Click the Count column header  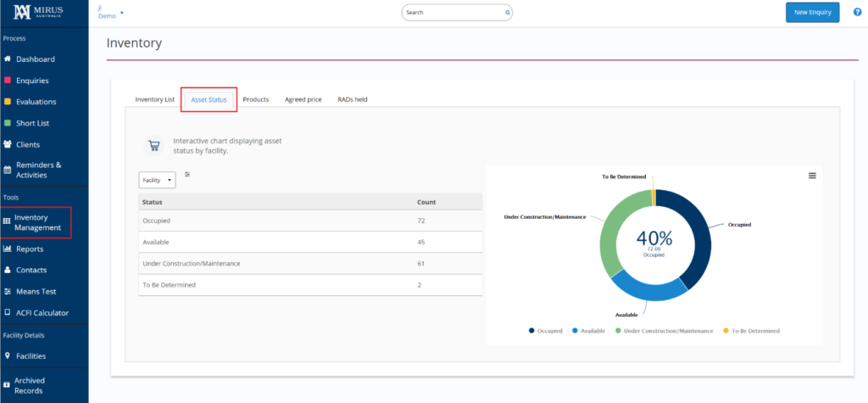click(x=426, y=202)
